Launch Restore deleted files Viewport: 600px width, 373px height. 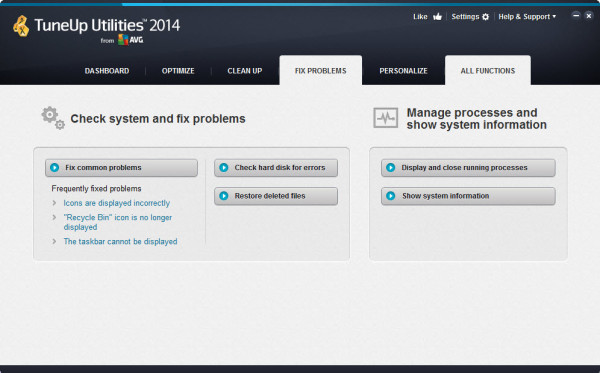[x=276, y=196]
